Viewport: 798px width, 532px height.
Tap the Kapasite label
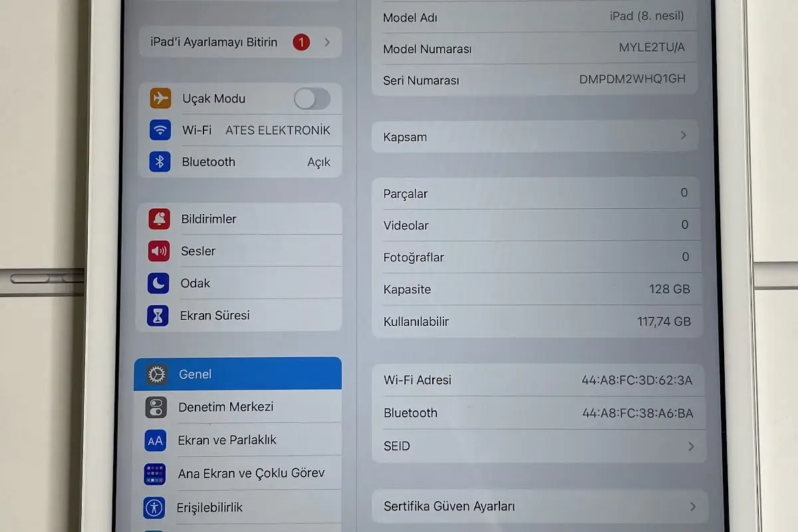(x=407, y=289)
